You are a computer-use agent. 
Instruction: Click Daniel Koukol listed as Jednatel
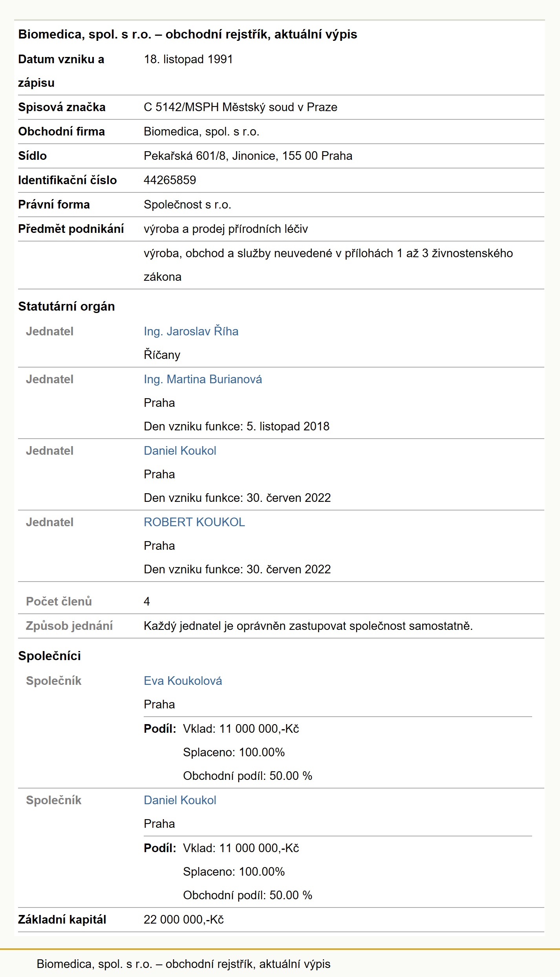point(180,451)
